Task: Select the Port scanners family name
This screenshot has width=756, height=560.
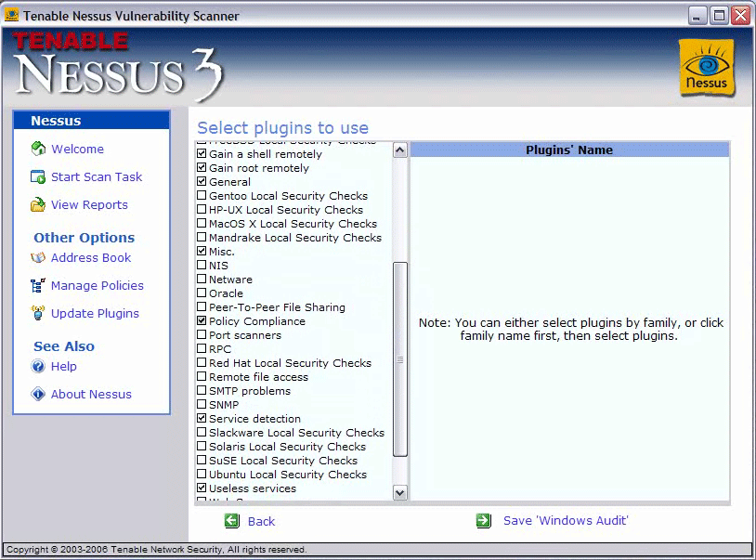Action: click(x=245, y=335)
